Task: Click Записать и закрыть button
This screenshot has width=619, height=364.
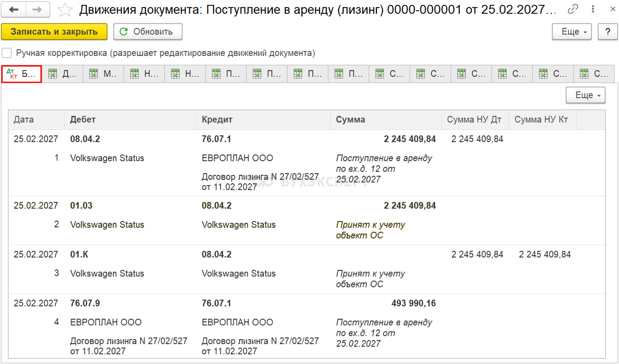Action: tap(54, 31)
